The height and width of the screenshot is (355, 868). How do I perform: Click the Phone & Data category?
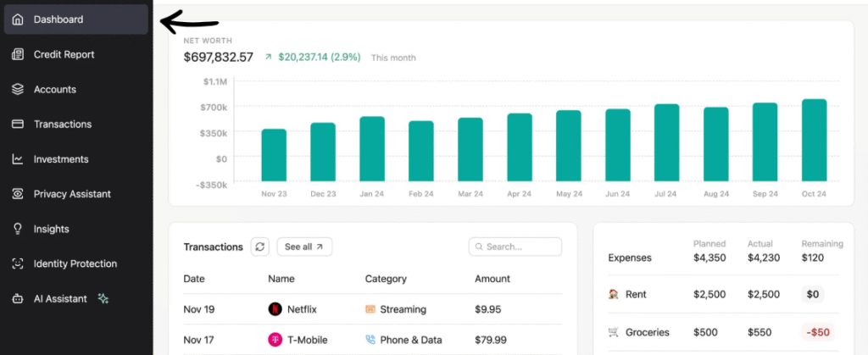point(410,340)
